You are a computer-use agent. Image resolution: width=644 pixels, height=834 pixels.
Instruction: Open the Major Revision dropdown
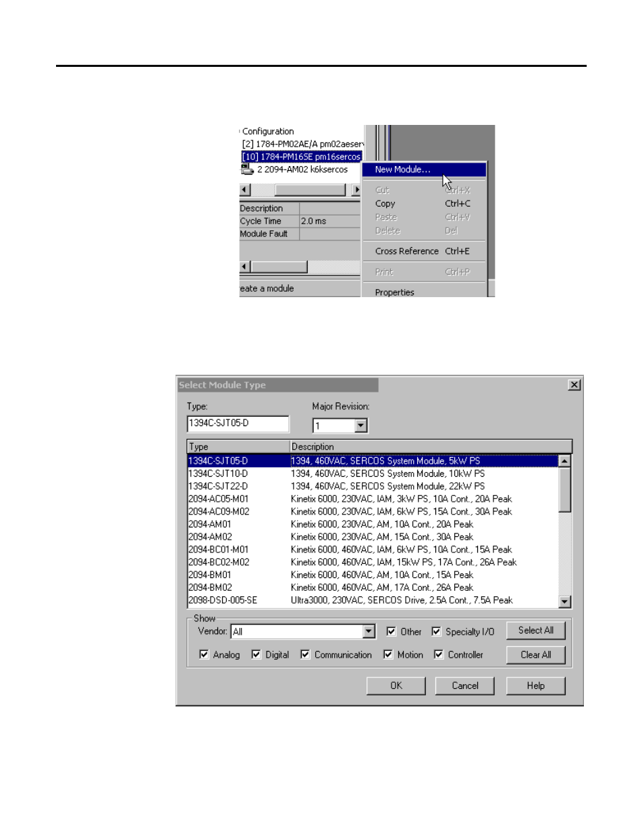pos(361,425)
